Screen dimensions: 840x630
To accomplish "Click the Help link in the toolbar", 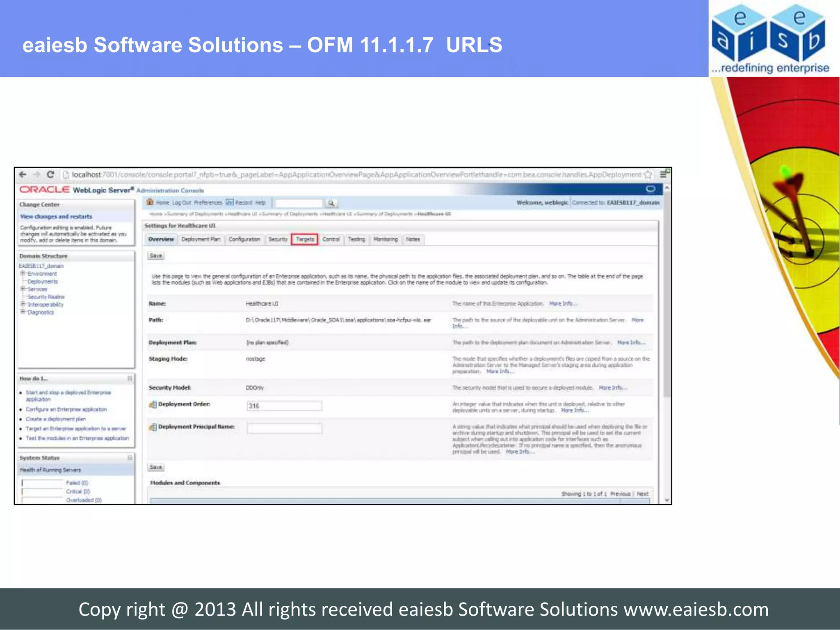I will point(260,203).
